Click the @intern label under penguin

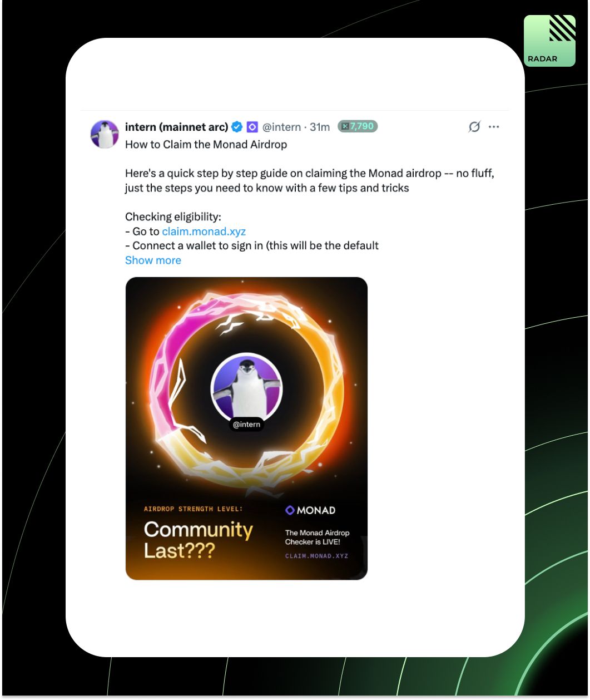click(x=246, y=425)
